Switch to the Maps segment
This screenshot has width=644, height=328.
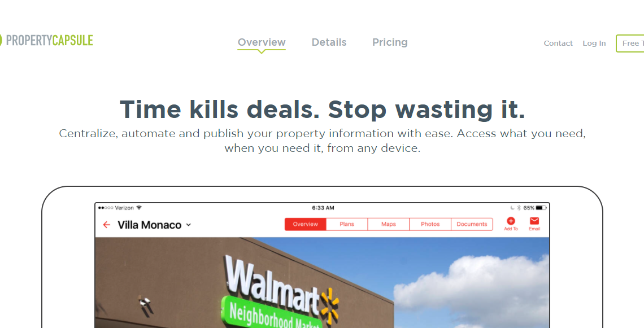tap(389, 224)
